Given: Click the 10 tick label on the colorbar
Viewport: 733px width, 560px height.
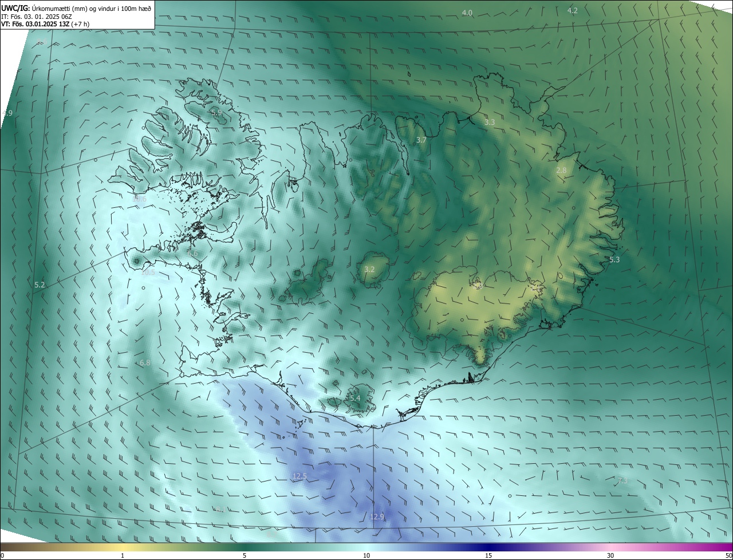Looking at the screenshot, I should 366,555.
